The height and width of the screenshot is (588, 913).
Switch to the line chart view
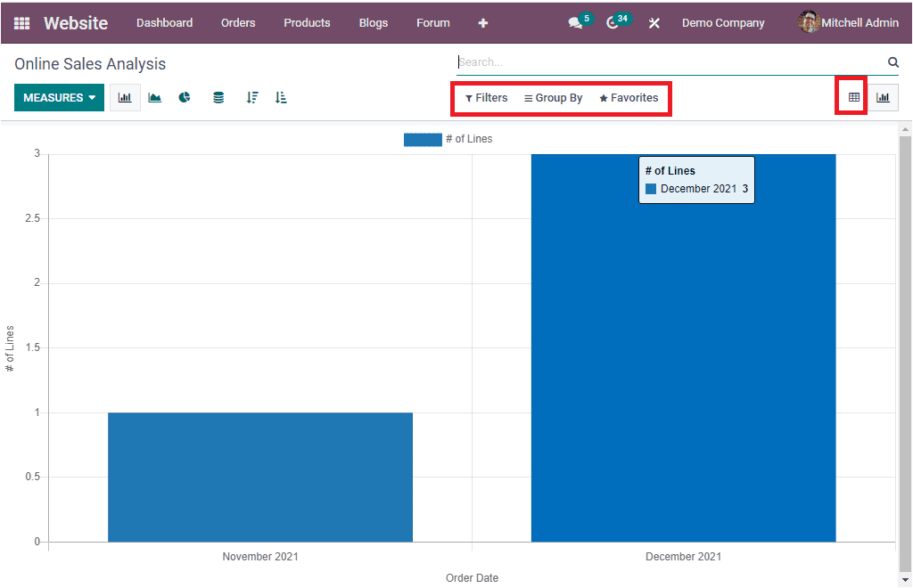pyautogui.click(x=154, y=97)
